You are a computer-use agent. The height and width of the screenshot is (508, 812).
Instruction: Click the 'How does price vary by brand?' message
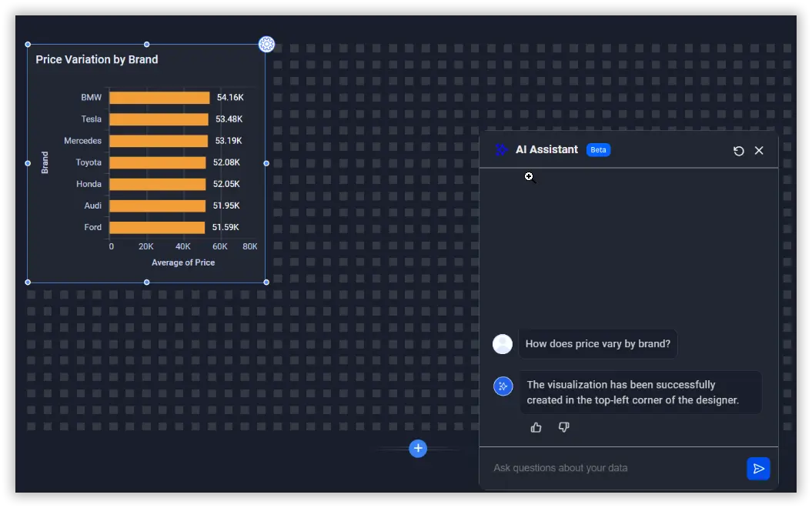(597, 344)
